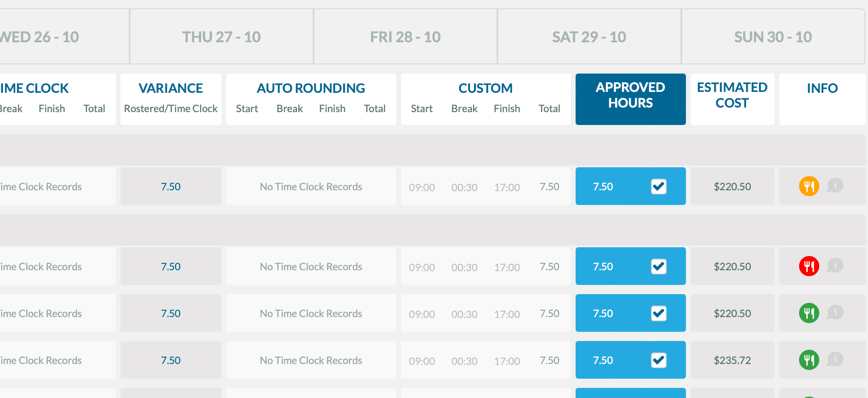Edit custom finish time 17:00 in red-icon row
The height and width of the screenshot is (398, 868).
(507, 267)
